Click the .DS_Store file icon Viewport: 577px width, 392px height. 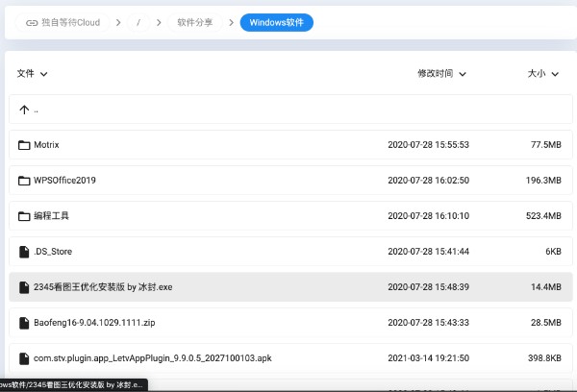point(25,252)
